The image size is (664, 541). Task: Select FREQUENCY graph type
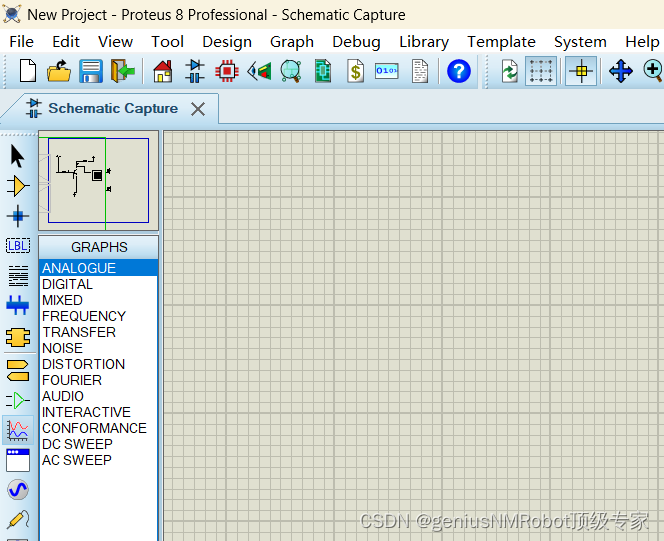coord(99,316)
